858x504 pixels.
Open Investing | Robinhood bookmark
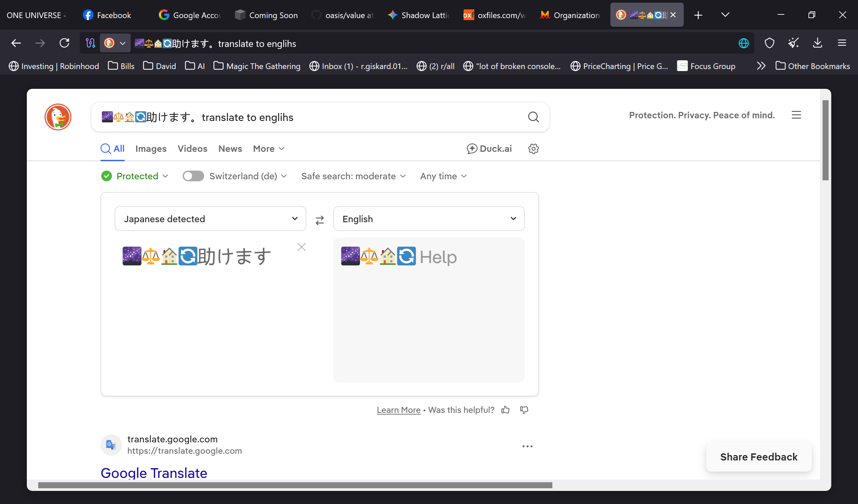click(x=54, y=66)
